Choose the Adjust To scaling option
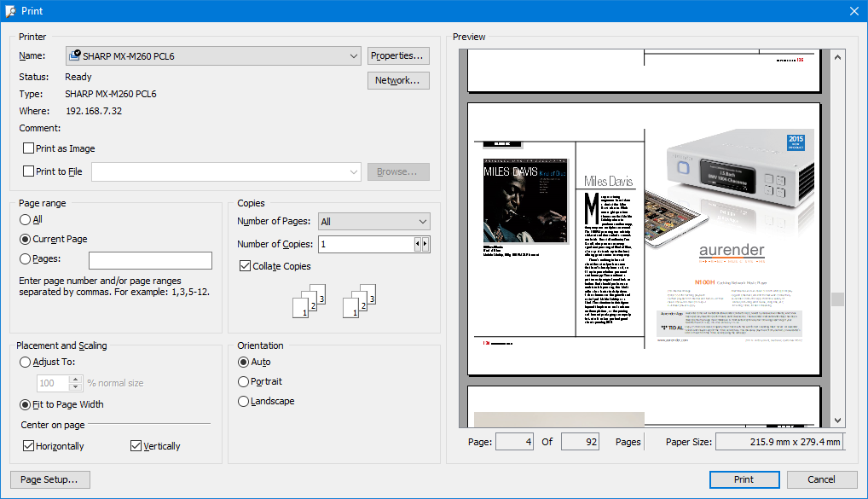 26,362
